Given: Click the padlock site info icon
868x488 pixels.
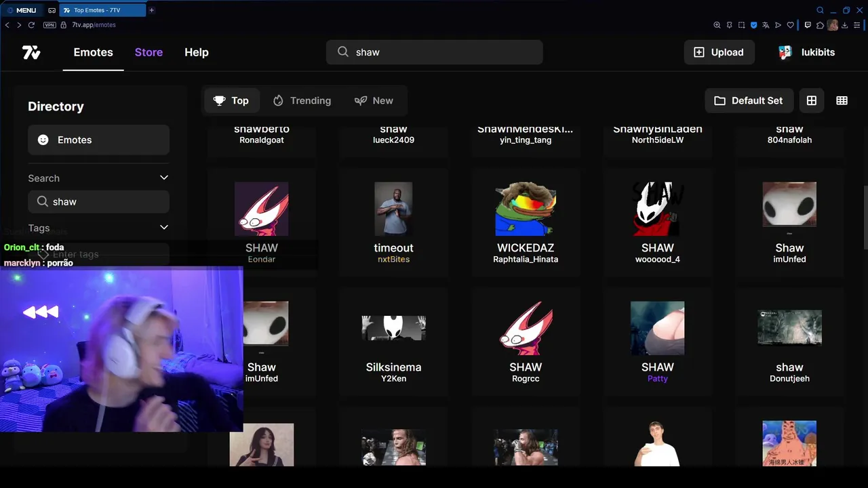Looking at the screenshot, I should click(64, 25).
